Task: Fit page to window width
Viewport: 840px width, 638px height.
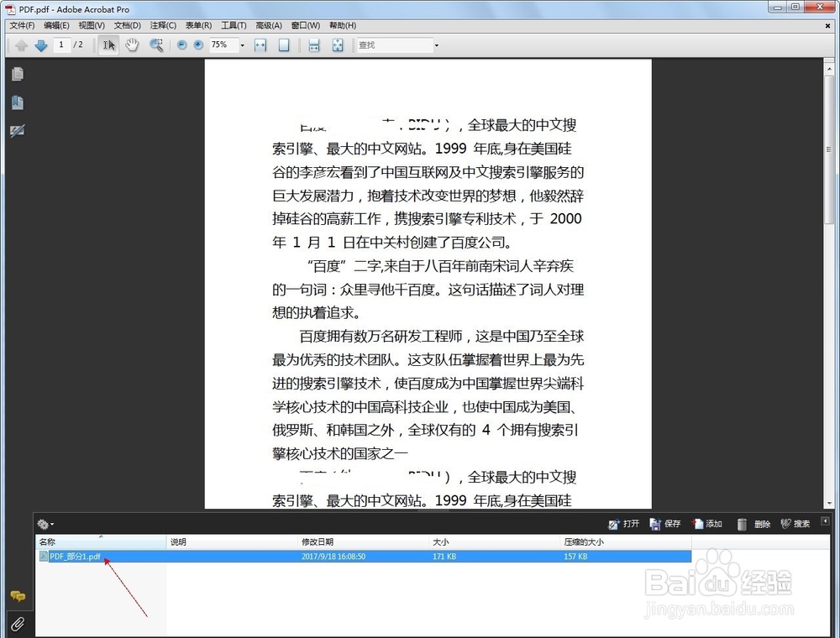Action: (x=260, y=45)
